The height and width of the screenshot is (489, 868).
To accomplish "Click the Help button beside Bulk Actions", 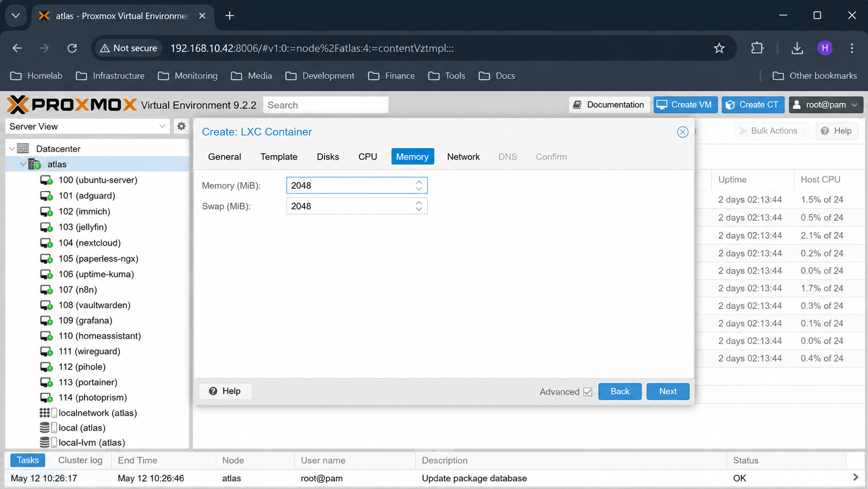I will (x=837, y=131).
